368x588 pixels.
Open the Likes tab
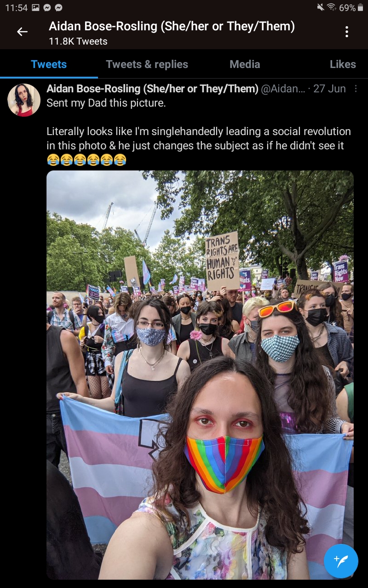tap(343, 64)
